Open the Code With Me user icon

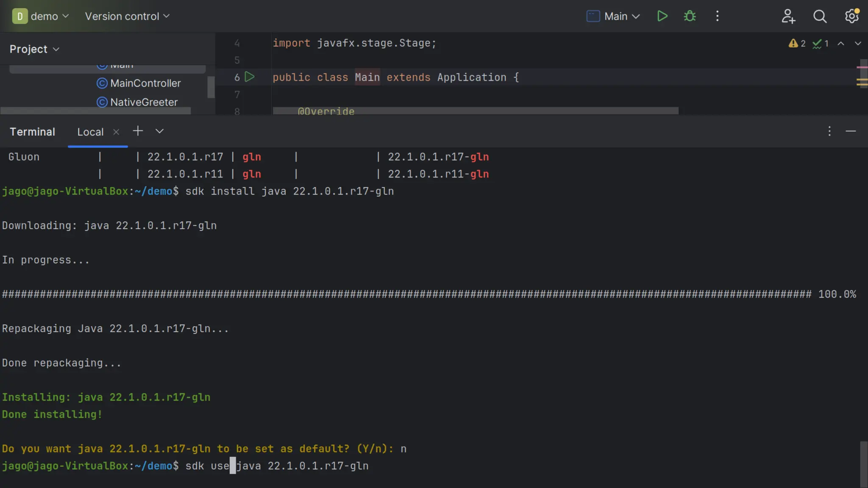point(788,16)
